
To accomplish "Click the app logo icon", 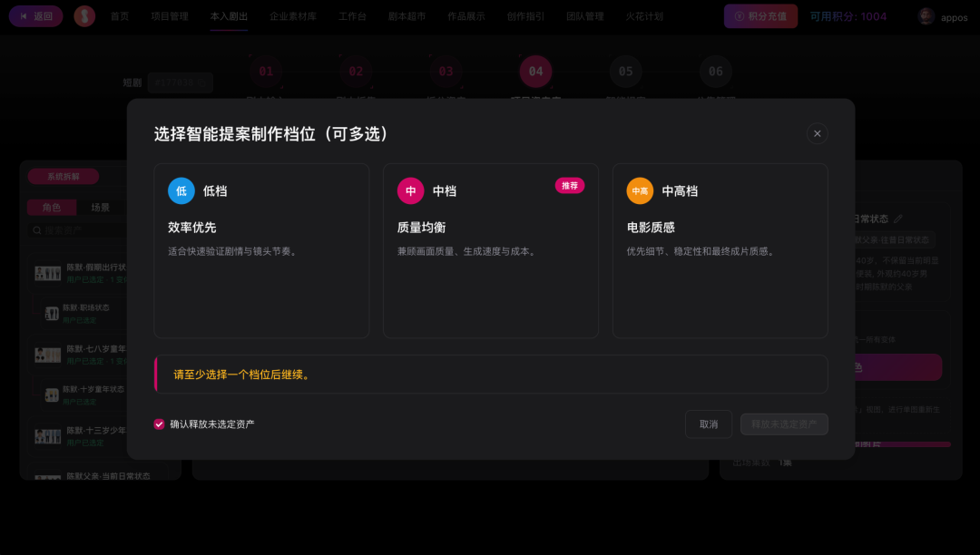I will [84, 16].
